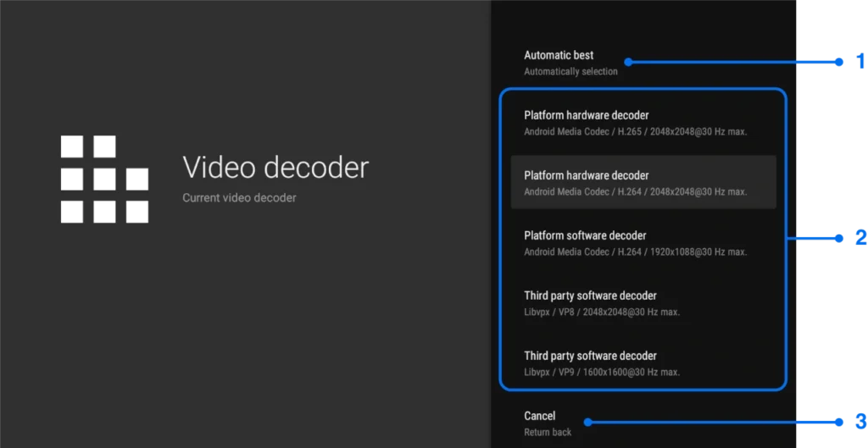This screenshot has width=868, height=448.
Task: Choose Platform hardware decoder H.265 entry
Action: click(643, 123)
